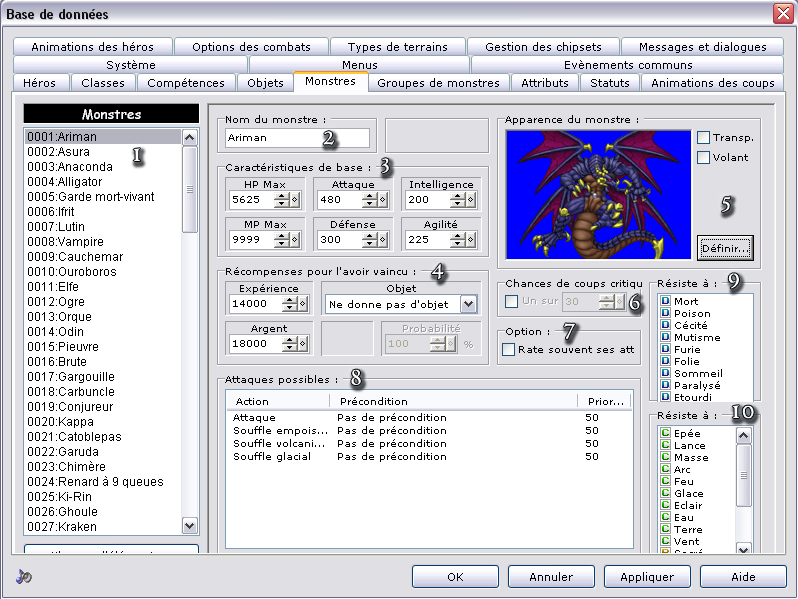Open the Groupes de monstres tab
798x599 pixels.
pyautogui.click(x=439, y=83)
